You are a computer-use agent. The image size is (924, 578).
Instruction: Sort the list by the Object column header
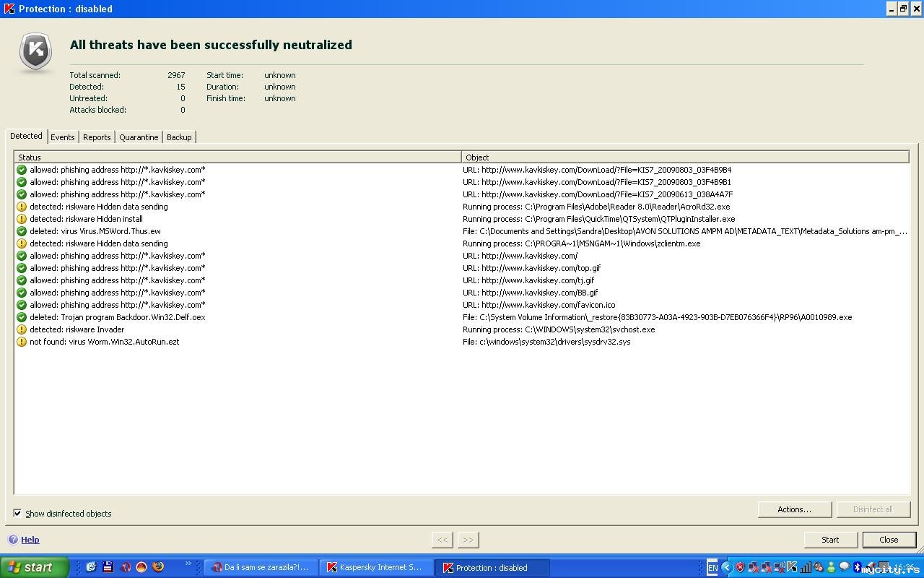tap(685, 157)
